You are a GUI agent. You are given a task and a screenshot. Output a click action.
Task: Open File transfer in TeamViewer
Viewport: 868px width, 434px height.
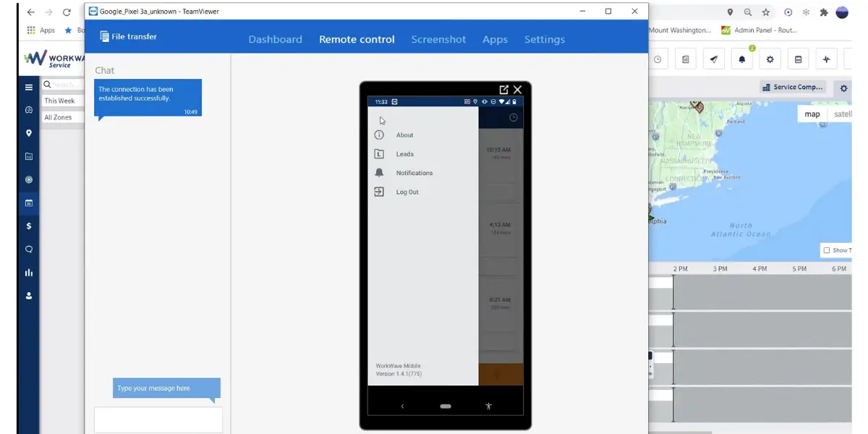[x=128, y=37]
